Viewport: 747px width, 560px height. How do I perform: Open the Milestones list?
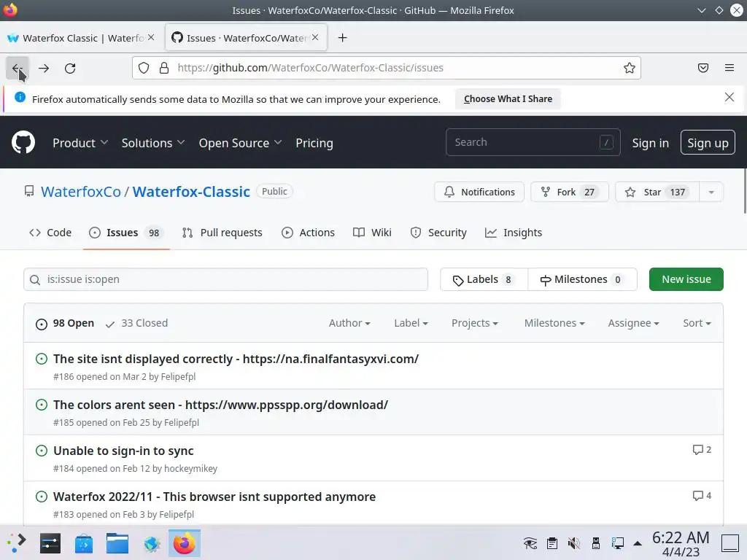(x=582, y=279)
